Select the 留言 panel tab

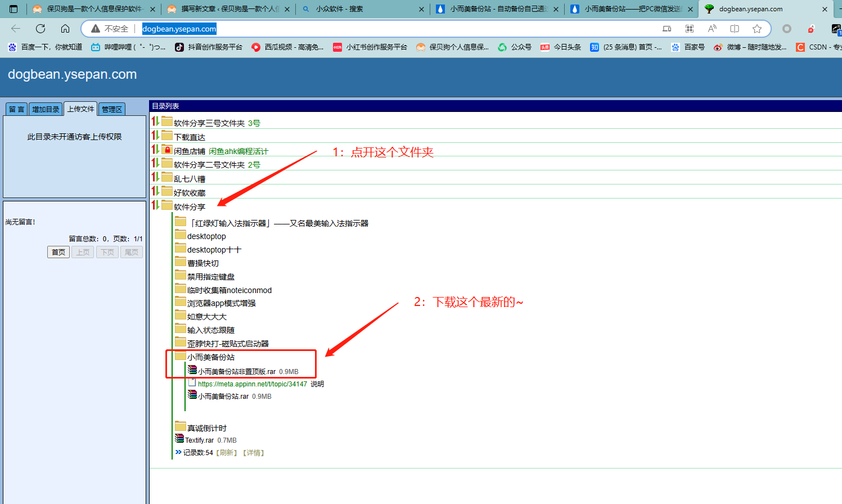coord(16,109)
